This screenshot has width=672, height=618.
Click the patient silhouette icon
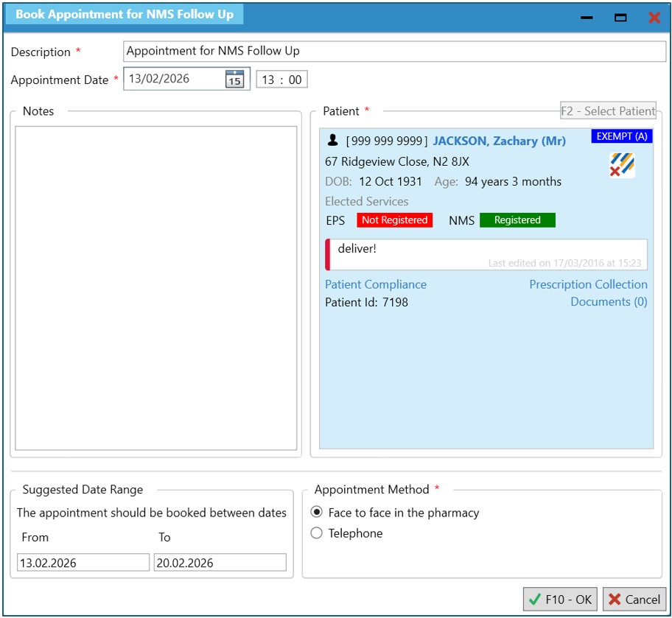333,141
